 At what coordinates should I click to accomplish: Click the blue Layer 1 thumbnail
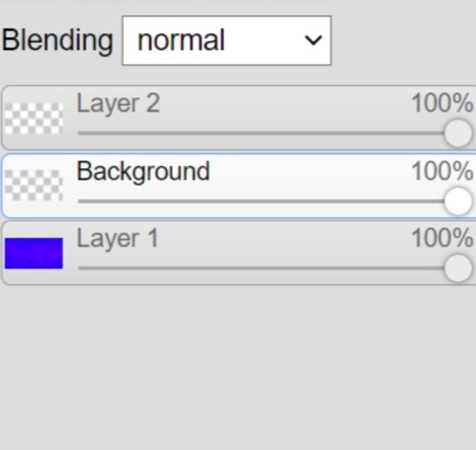point(34,253)
